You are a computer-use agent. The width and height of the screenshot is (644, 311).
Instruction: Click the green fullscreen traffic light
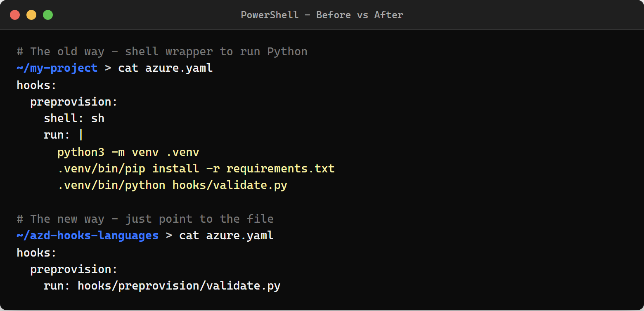coord(48,14)
